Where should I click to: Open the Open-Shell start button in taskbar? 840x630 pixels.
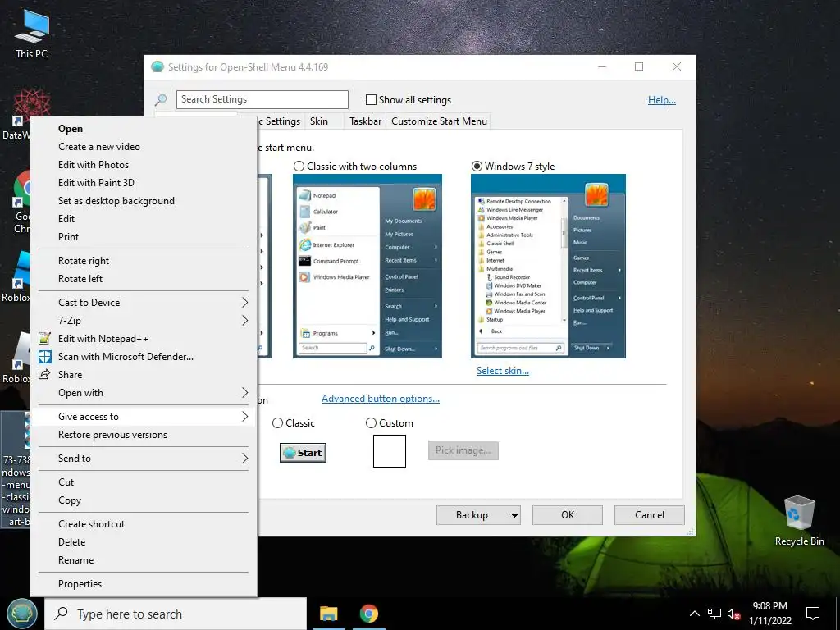21,614
